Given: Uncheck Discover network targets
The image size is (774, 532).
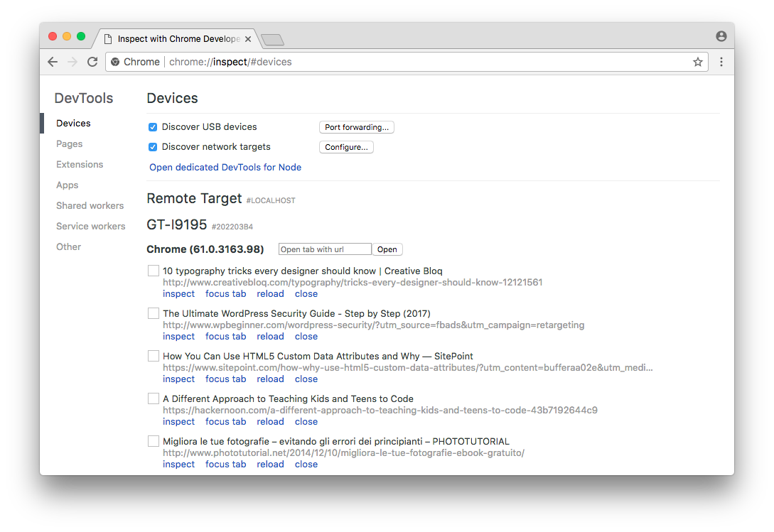Looking at the screenshot, I should (153, 147).
